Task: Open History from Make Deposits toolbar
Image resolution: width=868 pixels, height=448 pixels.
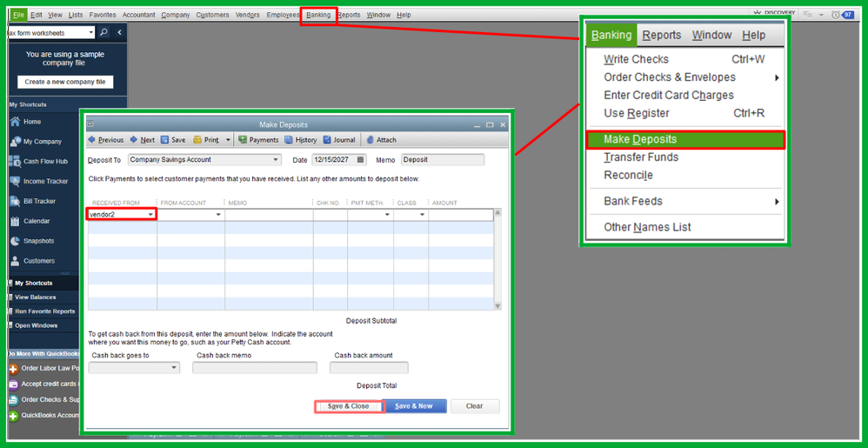Action: [301, 140]
